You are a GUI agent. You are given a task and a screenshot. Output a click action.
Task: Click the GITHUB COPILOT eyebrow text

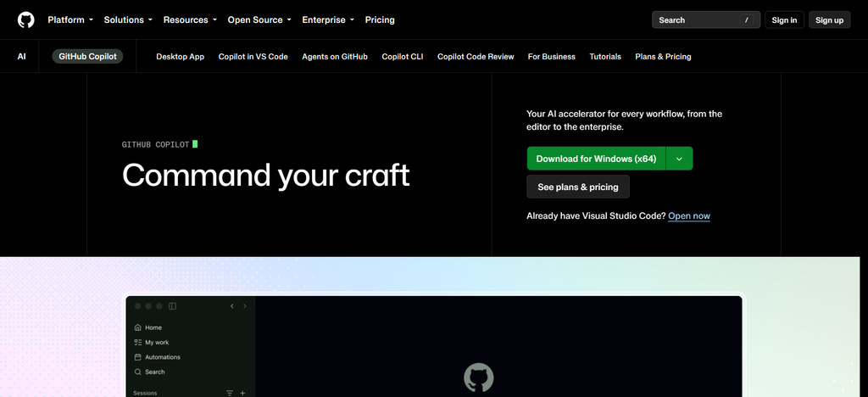[156, 144]
